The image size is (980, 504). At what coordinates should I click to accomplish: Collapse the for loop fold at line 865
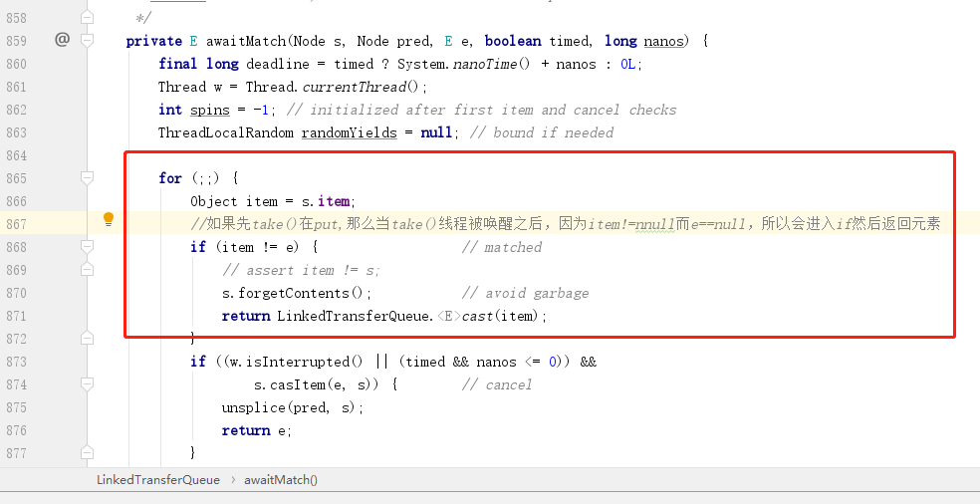(88, 178)
